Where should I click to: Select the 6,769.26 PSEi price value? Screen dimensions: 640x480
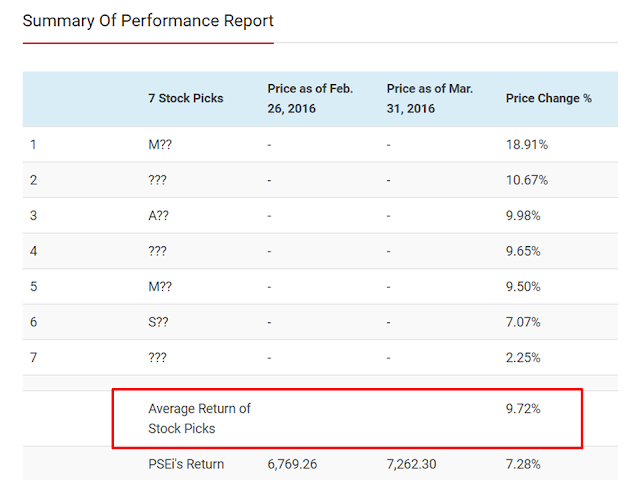coord(297,464)
